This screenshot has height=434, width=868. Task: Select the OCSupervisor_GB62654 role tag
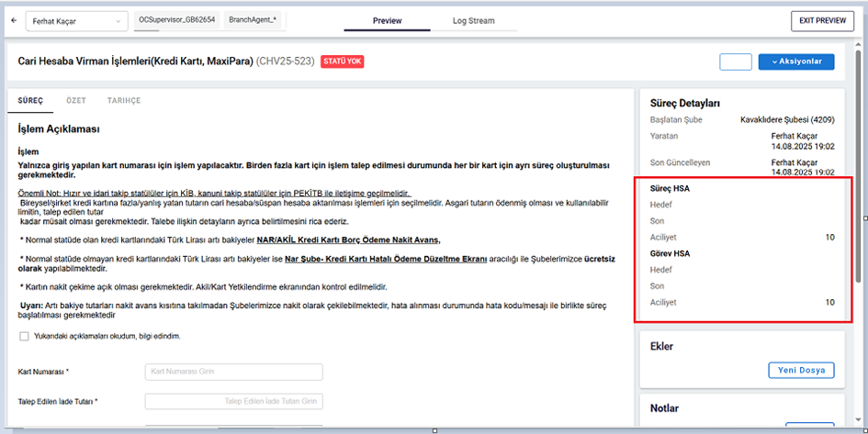tap(178, 19)
